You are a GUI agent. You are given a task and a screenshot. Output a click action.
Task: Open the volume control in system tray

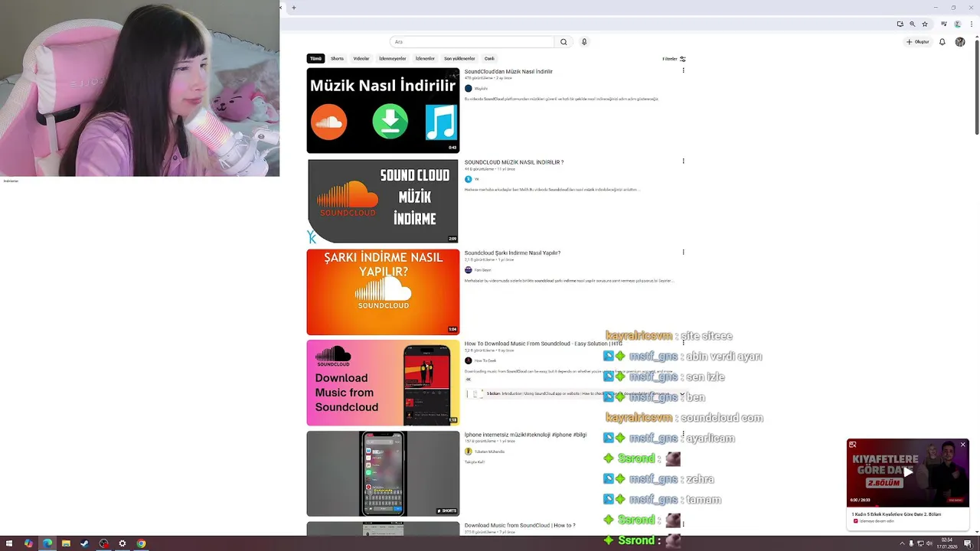(929, 543)
